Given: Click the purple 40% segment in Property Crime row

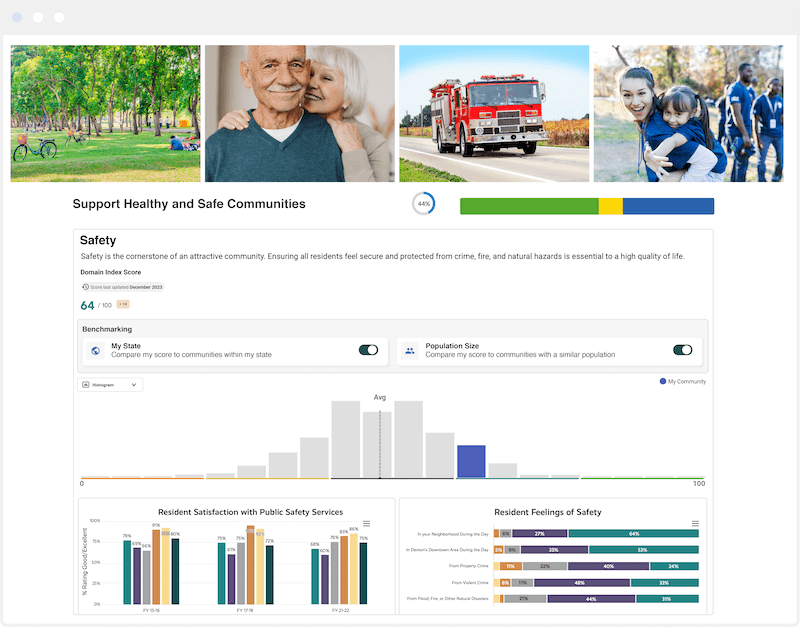Looking at the screenshot, I should point(609,566).
